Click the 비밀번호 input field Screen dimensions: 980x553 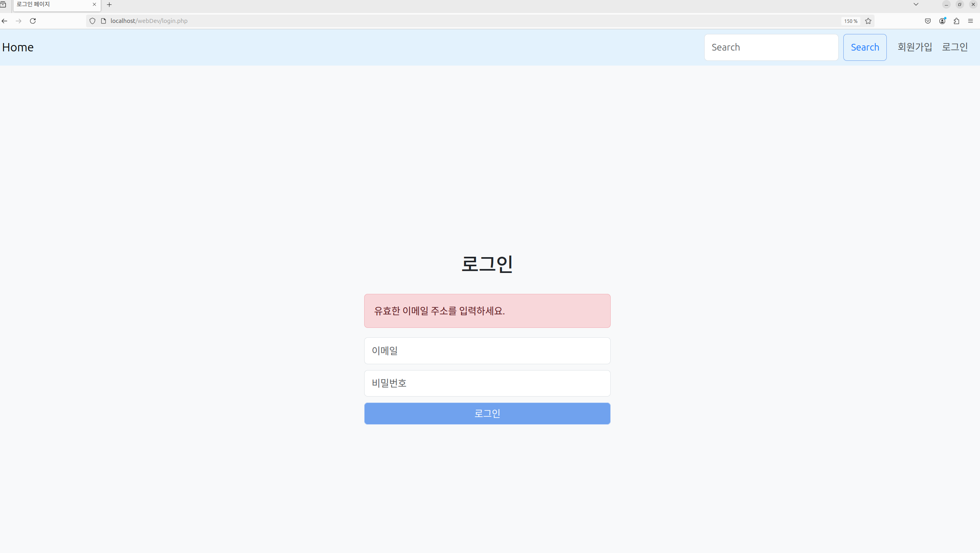(487, 383)
